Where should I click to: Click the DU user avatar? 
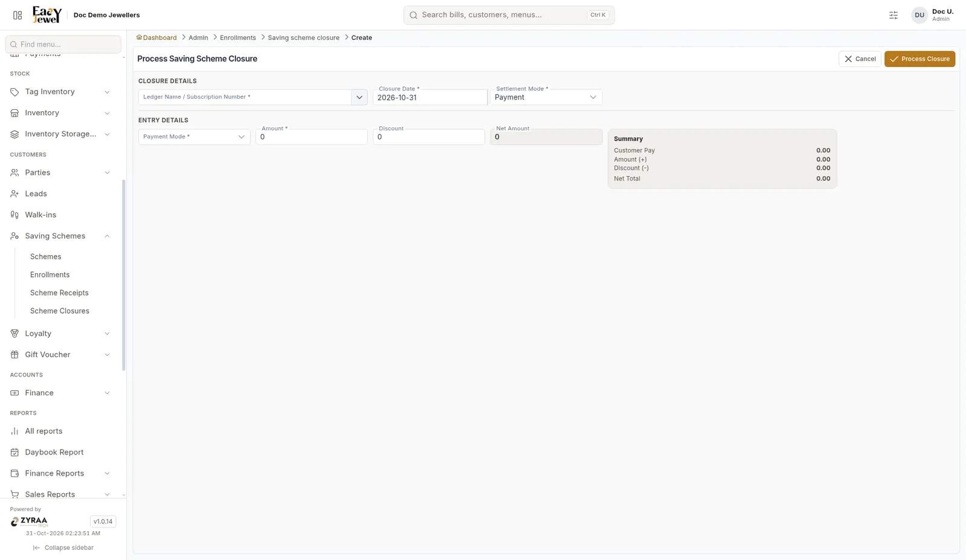click(920, 15)
